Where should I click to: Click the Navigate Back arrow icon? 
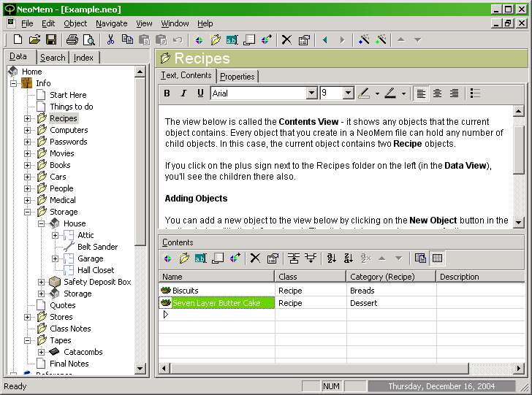click(x=324, y=39)
